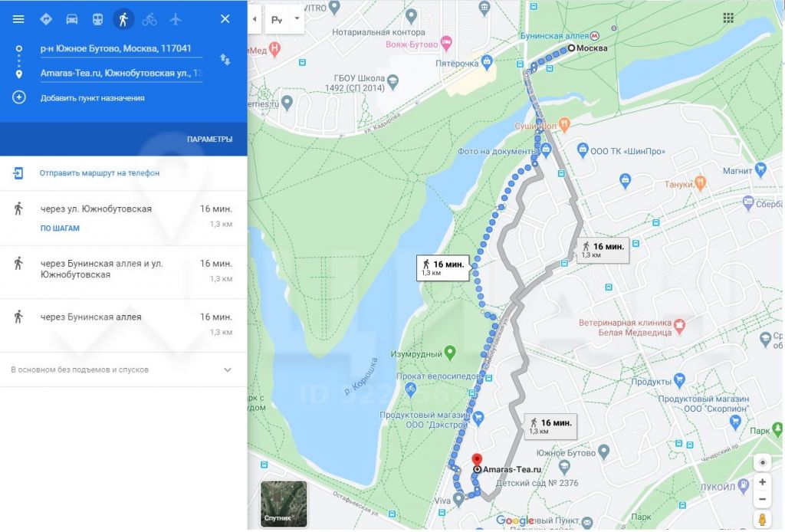Select driving travel mode car icon

pos(72,19)
